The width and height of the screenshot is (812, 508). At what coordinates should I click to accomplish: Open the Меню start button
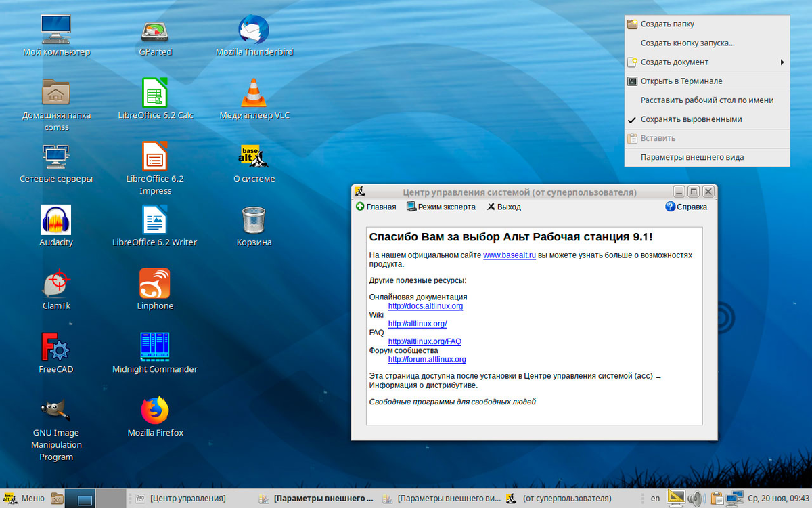click(24, 499)
